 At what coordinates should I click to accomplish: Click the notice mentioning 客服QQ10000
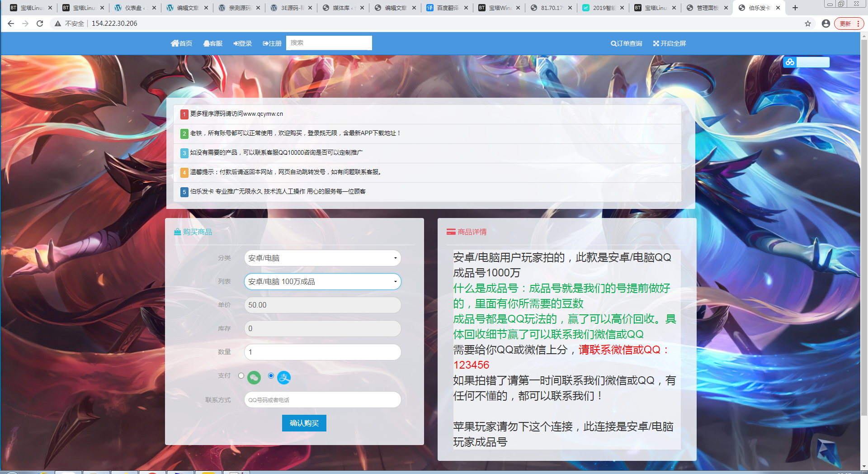tap(276, 153)
